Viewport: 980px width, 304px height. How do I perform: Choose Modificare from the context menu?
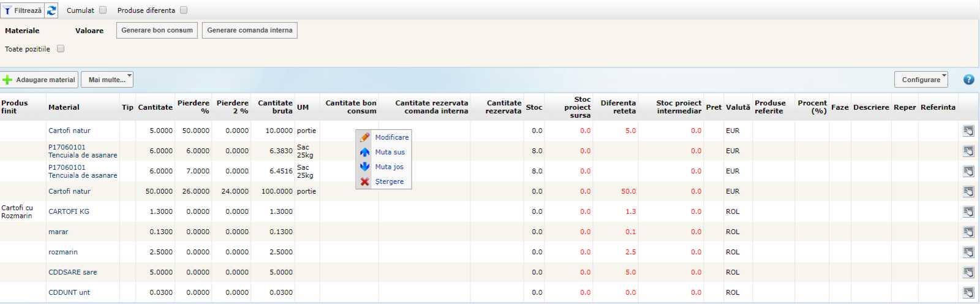(x=391, y=137)
